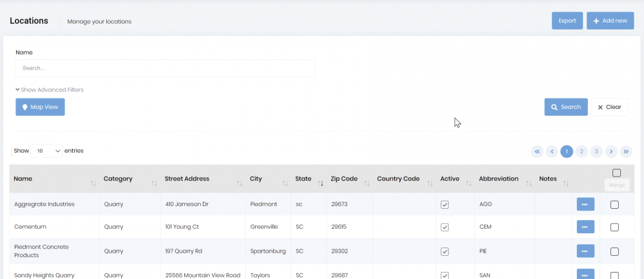Go to the next page arrow
This screenshot has height=279, width=644.
[611, 151]
